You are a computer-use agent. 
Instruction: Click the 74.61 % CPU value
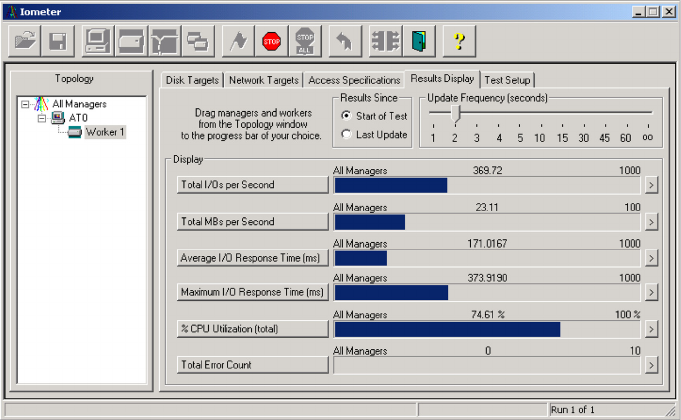(488, 314)
